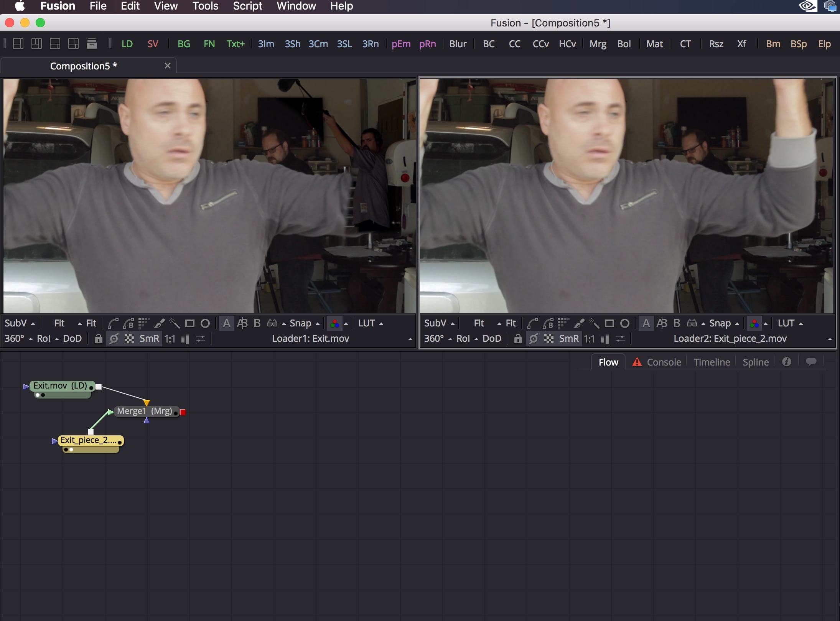Open the SubV dropdown in Loader2 viewer

click(x=439, y=323)
